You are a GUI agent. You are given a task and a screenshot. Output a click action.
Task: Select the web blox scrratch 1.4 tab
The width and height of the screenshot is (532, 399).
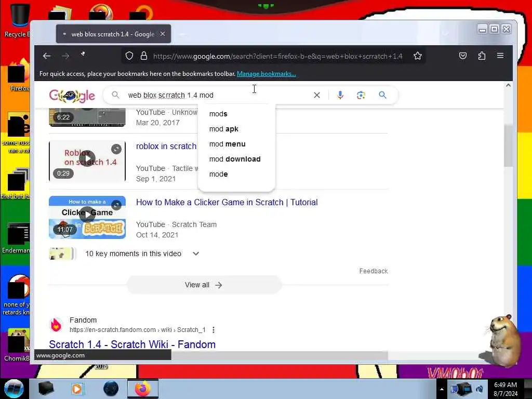pyautogui.click(x=113, y=34)
